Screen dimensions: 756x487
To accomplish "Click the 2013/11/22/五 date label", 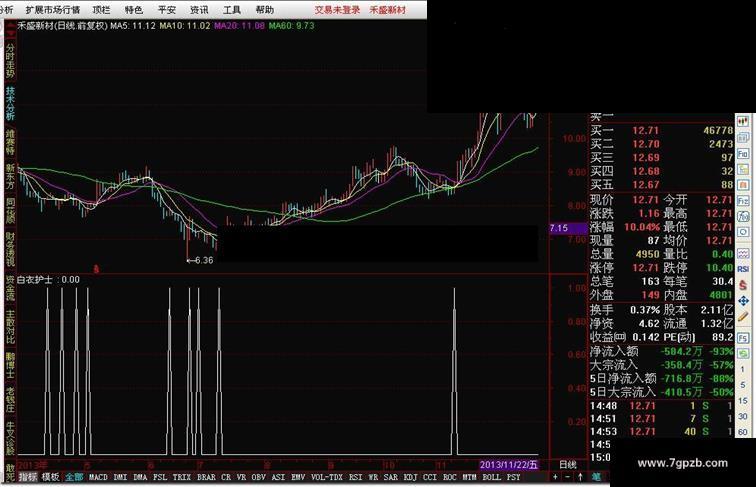I will tap(508, 465).
